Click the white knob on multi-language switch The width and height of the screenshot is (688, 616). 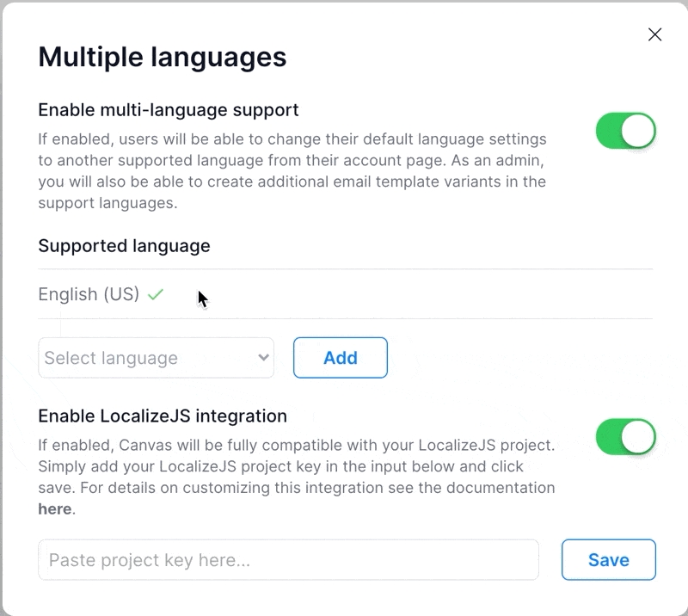[638, 132]
